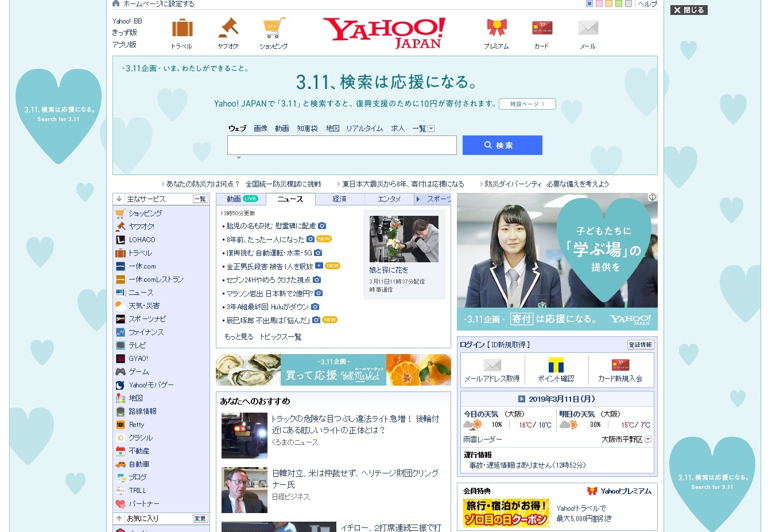Click the 閉じる close button
772x532 pixels.
pos(689,10)
